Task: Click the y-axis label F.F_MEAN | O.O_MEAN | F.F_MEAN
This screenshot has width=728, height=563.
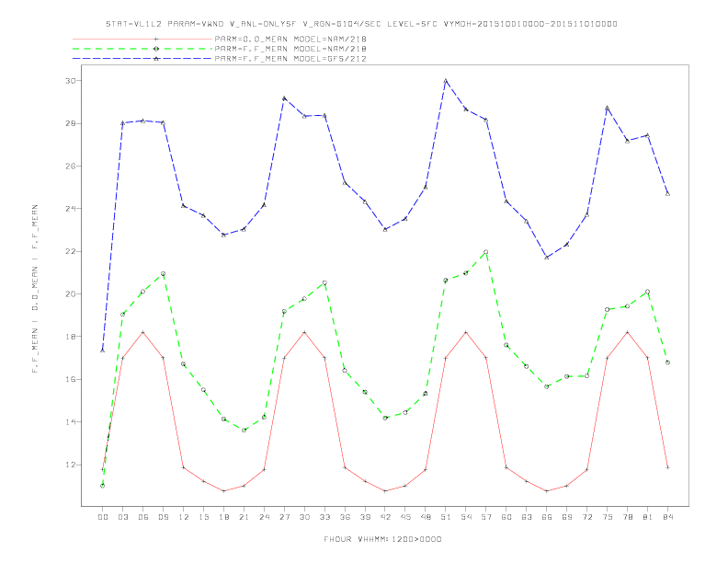Action: pos(35,289)
